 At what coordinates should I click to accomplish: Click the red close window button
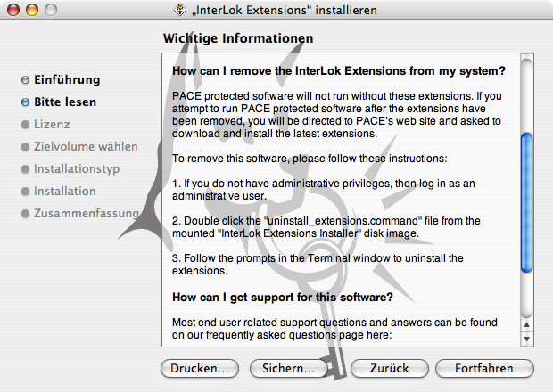click(13, 10)
